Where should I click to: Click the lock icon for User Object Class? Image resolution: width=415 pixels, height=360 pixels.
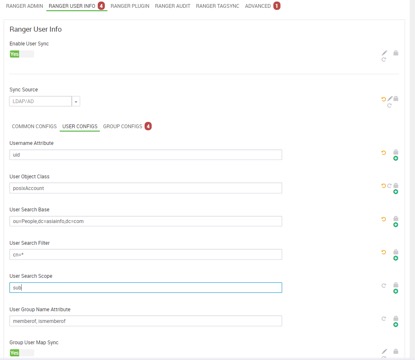click(x=396, y=185)
